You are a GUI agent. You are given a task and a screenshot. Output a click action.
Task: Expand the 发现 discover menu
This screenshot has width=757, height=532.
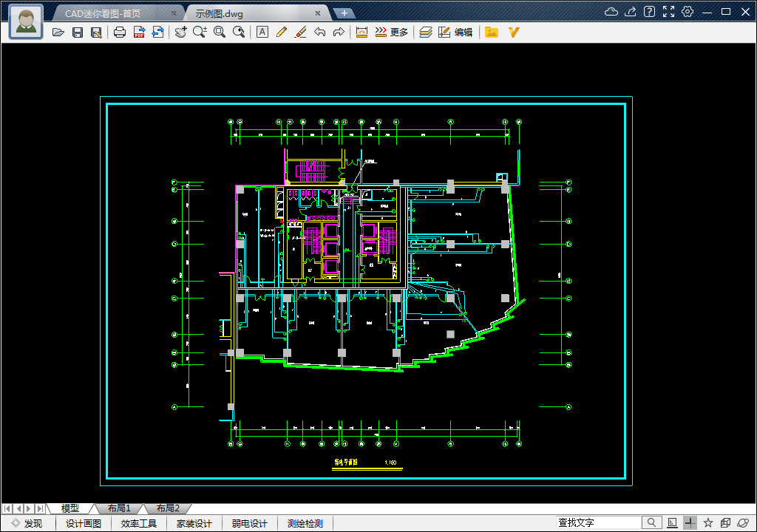27,523
